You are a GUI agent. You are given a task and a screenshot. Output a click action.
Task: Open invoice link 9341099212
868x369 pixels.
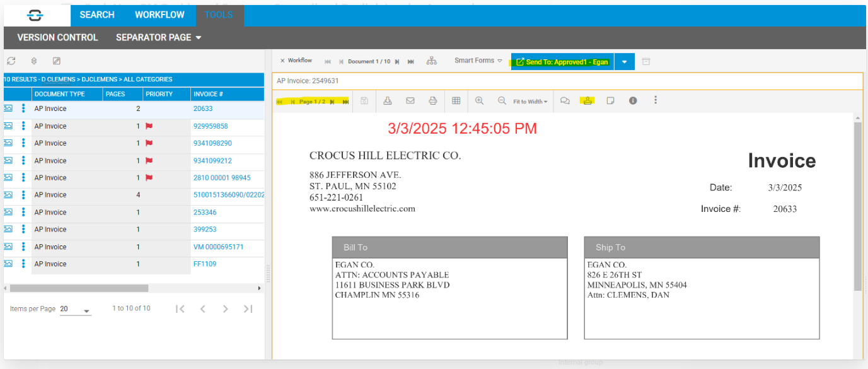point(212,161)
